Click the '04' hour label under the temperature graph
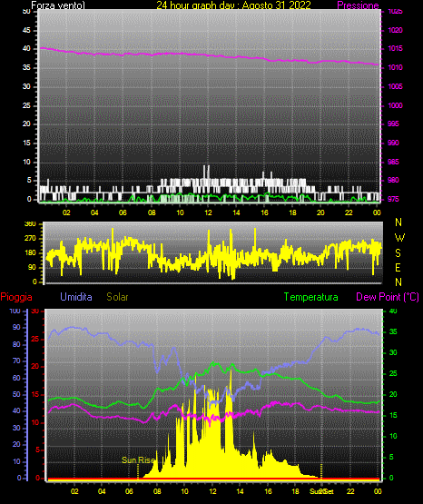The width and height of the screenshot is (423, 504). point(102,491)
